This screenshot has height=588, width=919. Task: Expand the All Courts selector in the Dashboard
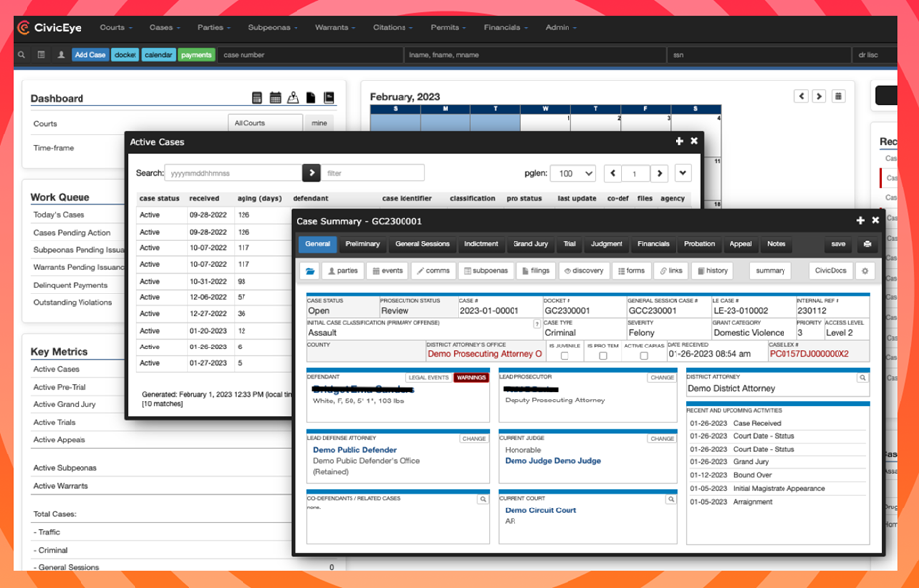tap(265, 123)
